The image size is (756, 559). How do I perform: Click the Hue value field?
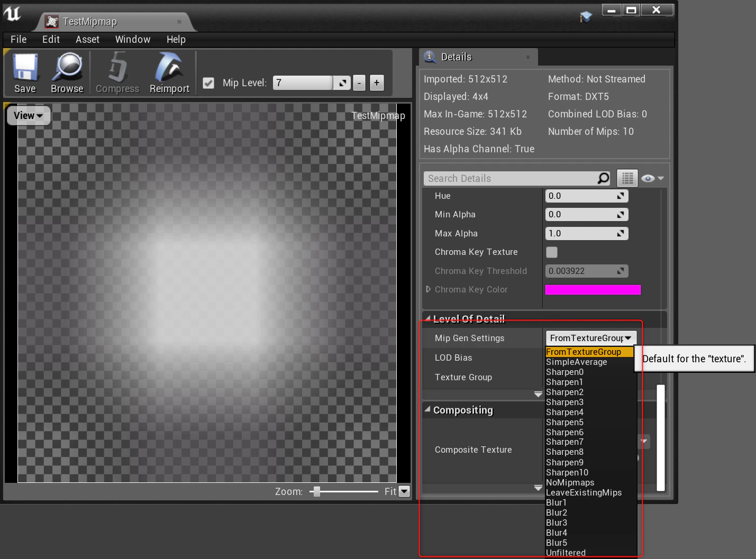pyautogui.click(x=587, y=196)
